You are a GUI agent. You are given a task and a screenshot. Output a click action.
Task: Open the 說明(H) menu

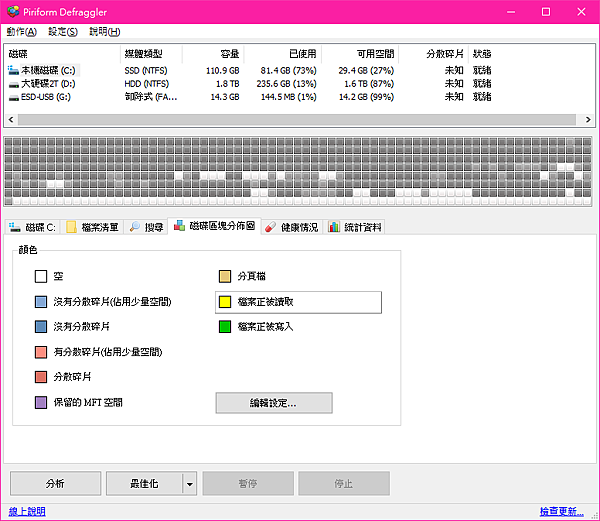click(x=104, y=32)
